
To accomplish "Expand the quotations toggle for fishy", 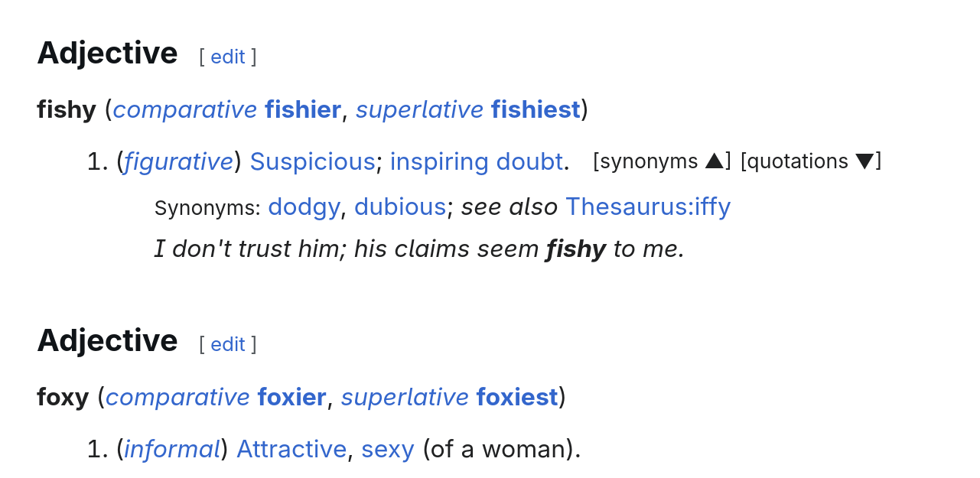I will click(810, 161).
